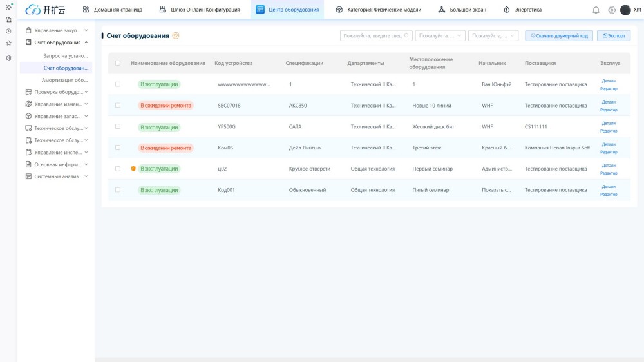
Task: Click the gear icon in the left rail
Action: click(x=8, y=58)
